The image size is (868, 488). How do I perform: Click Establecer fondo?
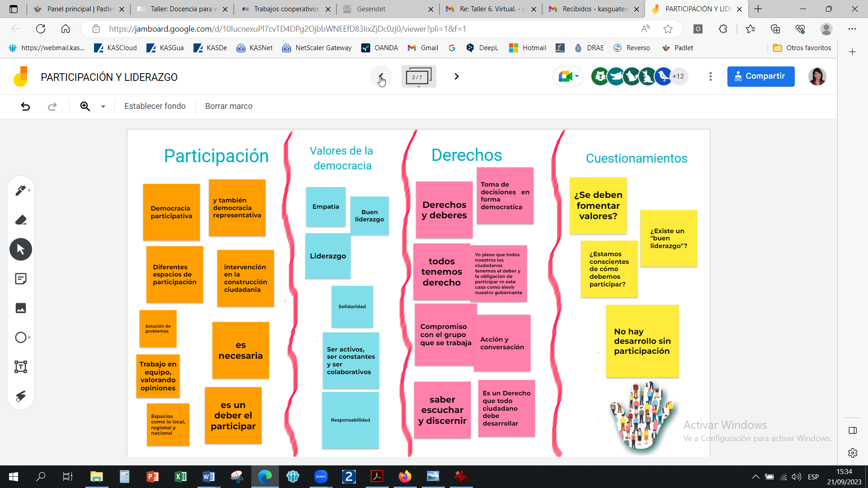(x=155, y=106)
